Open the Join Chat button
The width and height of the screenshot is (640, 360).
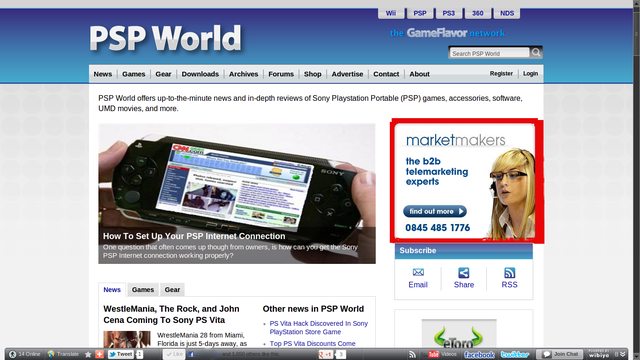(560, 354)
